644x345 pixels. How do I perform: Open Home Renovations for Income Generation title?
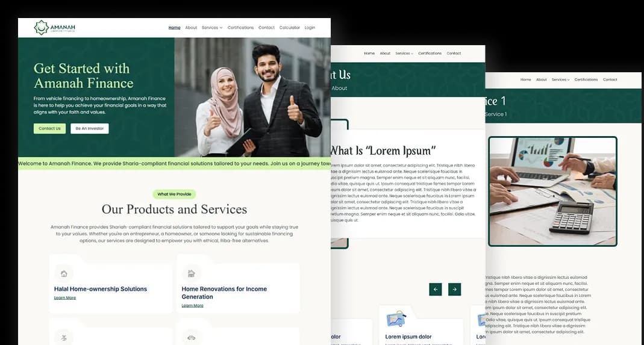pyautogui.click(x=224, y=293)
